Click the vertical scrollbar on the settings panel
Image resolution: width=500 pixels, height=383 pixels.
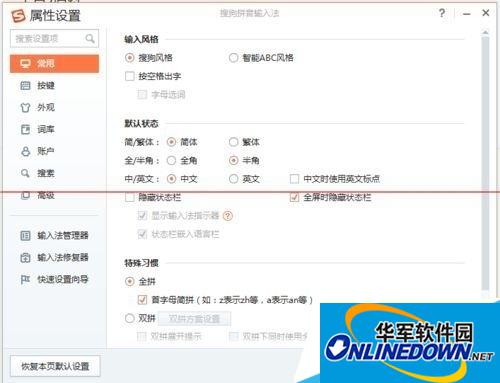[x=485, y=163]
